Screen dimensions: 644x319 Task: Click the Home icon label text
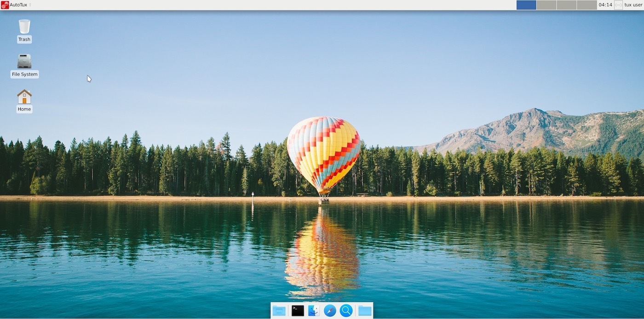pos(24,109)
